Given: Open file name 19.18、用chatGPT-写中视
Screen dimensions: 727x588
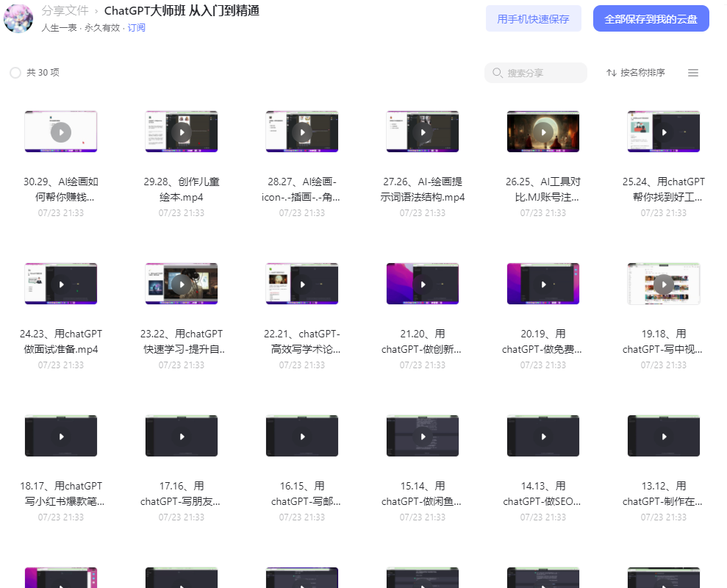Looking at the screenshot, I should 662,341.
